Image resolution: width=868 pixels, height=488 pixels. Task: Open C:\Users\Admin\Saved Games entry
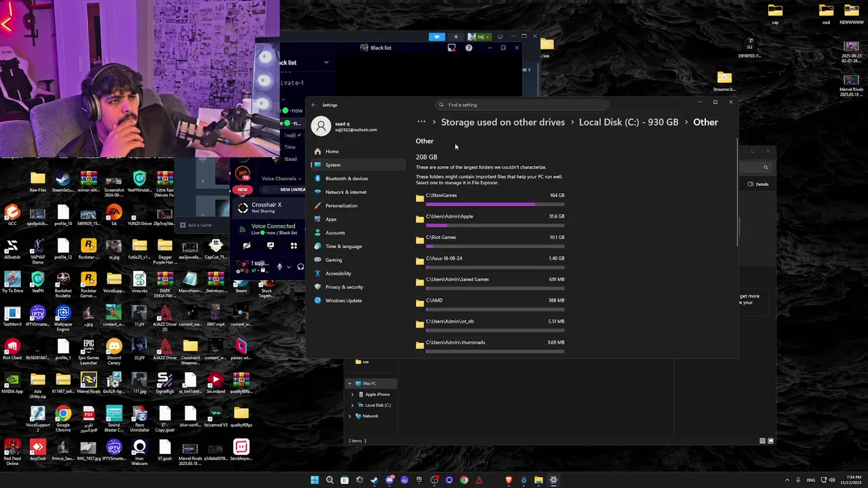pyautogui.click(x=490, y=282)
